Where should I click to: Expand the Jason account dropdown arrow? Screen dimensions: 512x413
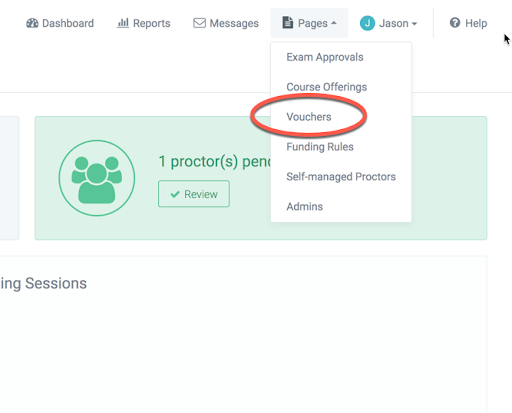pyautogui.click(x=414, y=24)
